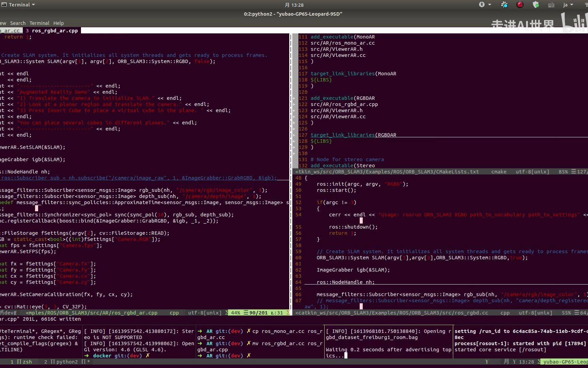Click 'Waiting 0.2 seconds after advertising' message
Viewport: 588px width, 368px height.
(x=389, y=353)
